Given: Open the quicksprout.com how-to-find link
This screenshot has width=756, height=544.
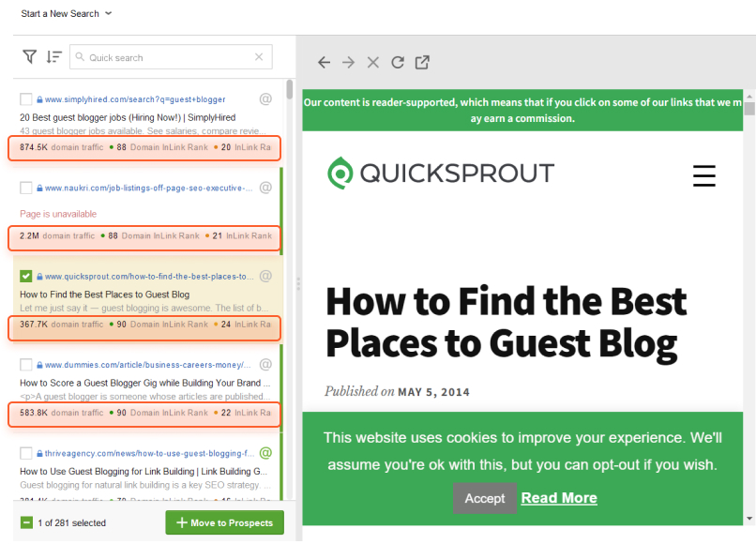Looking at the screenshot, I should 148,277.
